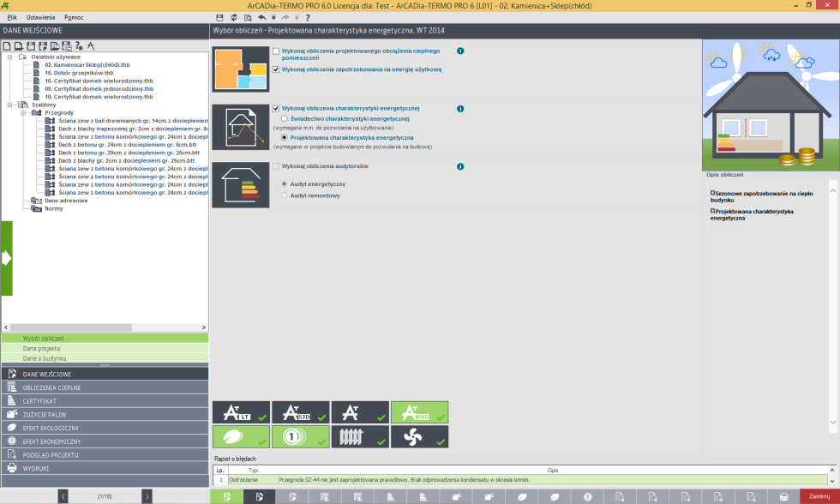The image size is (840, 504).
Task: Open the PODGLĄD PROJEKTU section
Action: 105,455
